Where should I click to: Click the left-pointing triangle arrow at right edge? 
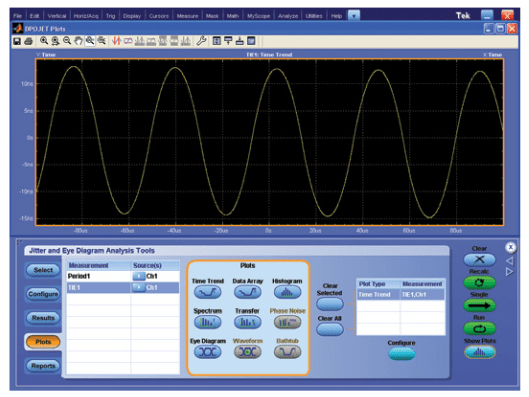[x=510, y=261]
